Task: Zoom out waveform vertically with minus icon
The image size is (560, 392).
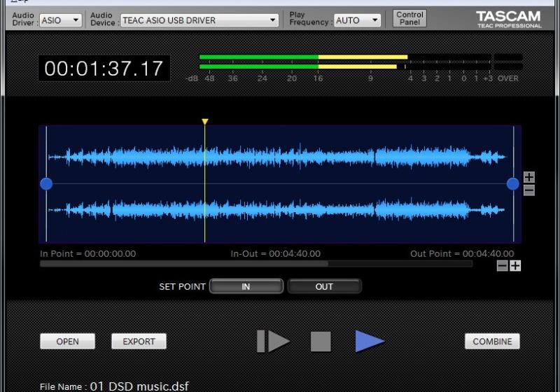Action: pyautogui.click(x=529, y=190)
